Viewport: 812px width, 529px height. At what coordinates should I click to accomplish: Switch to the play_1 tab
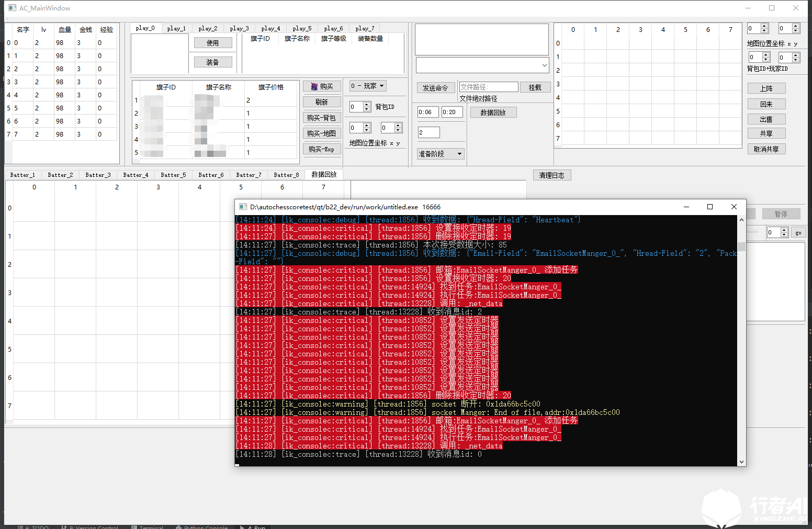176,28
